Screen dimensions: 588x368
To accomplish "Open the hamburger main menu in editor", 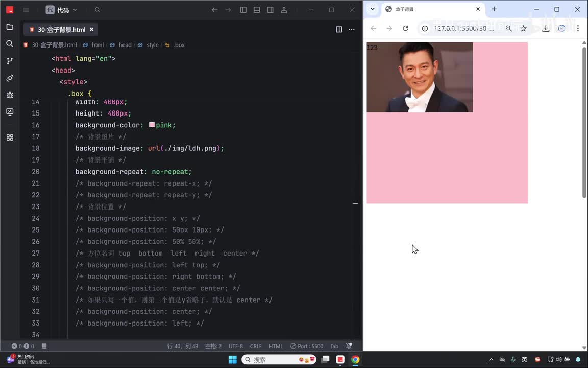I will [x=26, y=10].
